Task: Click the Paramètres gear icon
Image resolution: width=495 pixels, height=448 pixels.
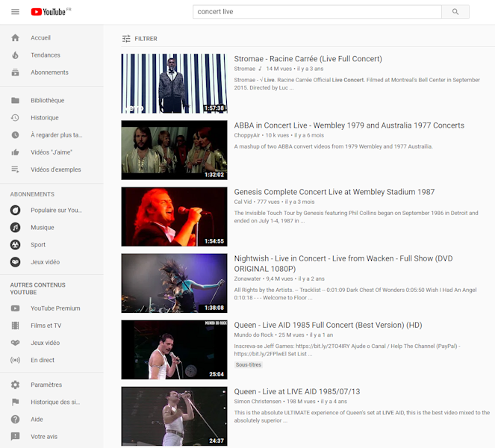Action: point(15,385)
